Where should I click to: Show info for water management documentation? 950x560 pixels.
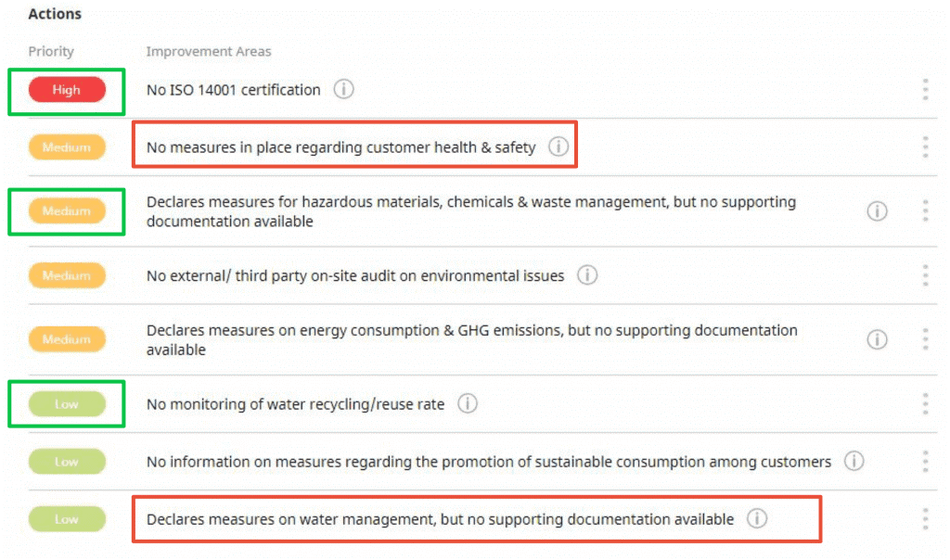tap(757, 519)
